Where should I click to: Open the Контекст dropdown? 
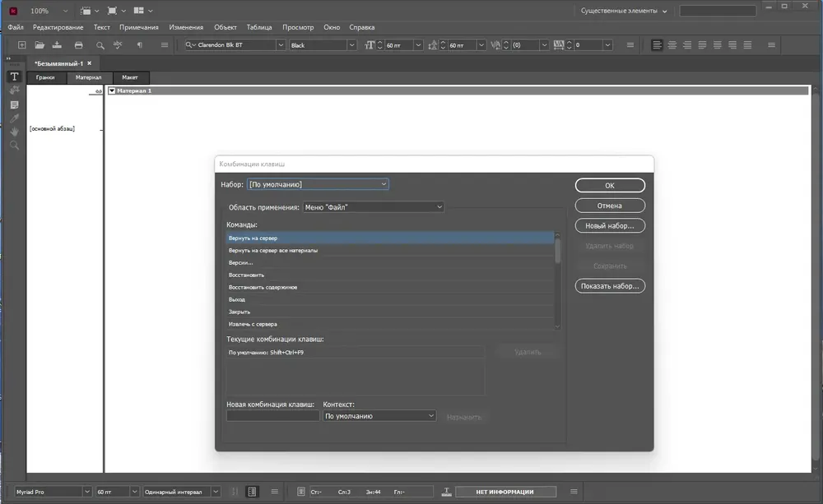tap(379, 416)
